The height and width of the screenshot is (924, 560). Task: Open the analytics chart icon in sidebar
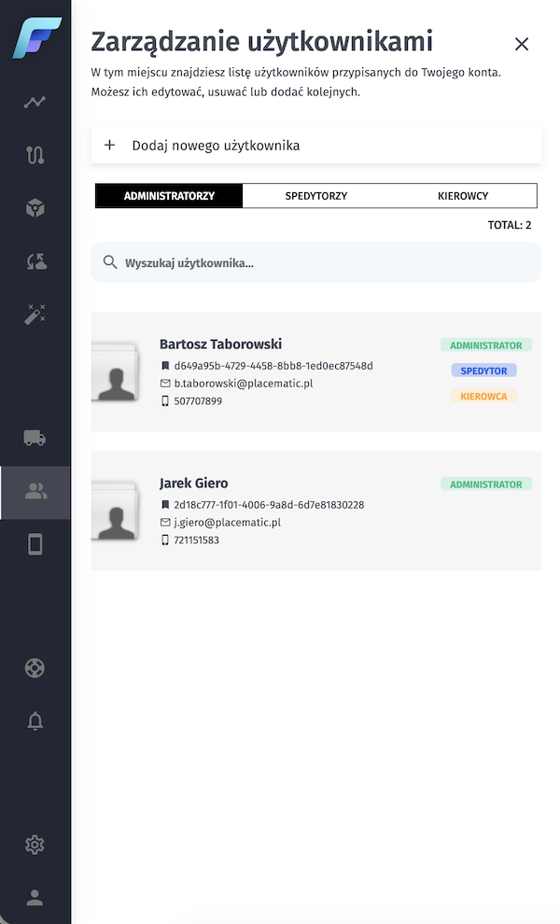tap(35, 102)
